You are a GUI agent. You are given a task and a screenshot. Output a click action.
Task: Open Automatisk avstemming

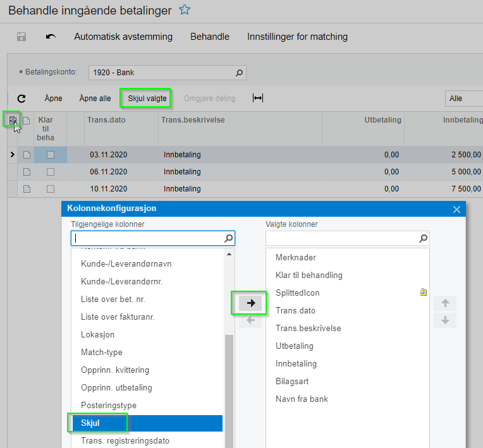123,37
